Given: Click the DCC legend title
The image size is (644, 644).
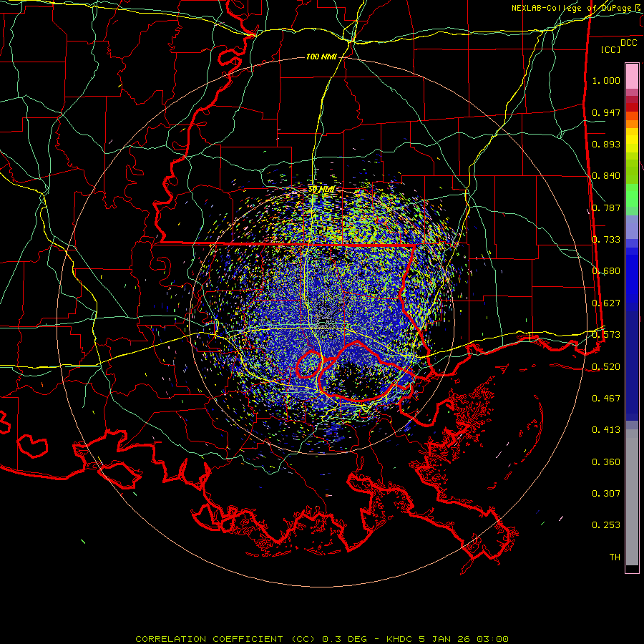Looking at the screenshot, I should point(628,43).
